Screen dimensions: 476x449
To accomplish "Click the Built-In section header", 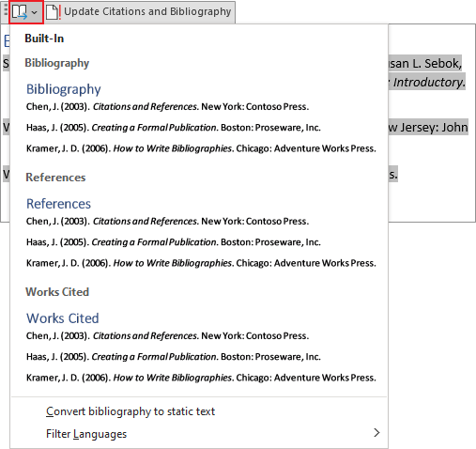I will pyautogui.click(x=44, y=39).
